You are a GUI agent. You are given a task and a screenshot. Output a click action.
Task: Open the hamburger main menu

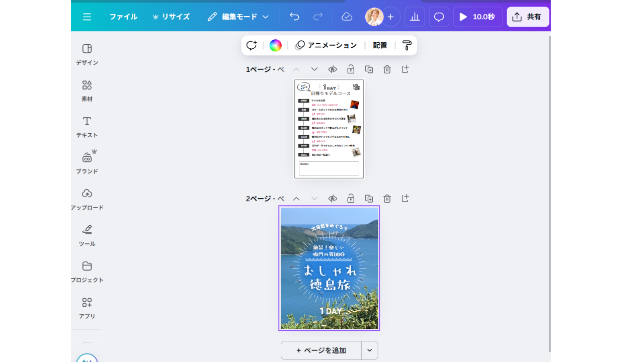[x=87, y=17]
